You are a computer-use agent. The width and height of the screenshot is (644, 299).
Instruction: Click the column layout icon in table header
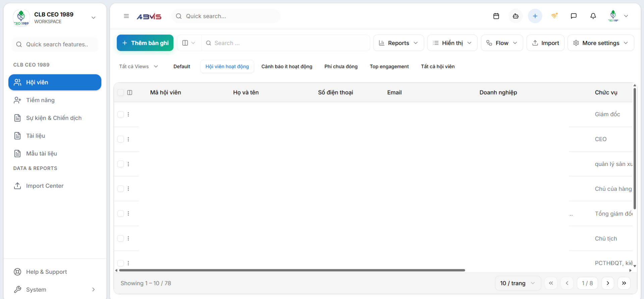point(130,93)
